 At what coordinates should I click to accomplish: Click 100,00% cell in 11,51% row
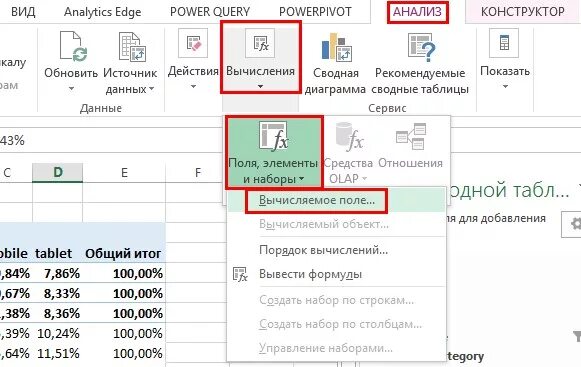coord(124,354)
